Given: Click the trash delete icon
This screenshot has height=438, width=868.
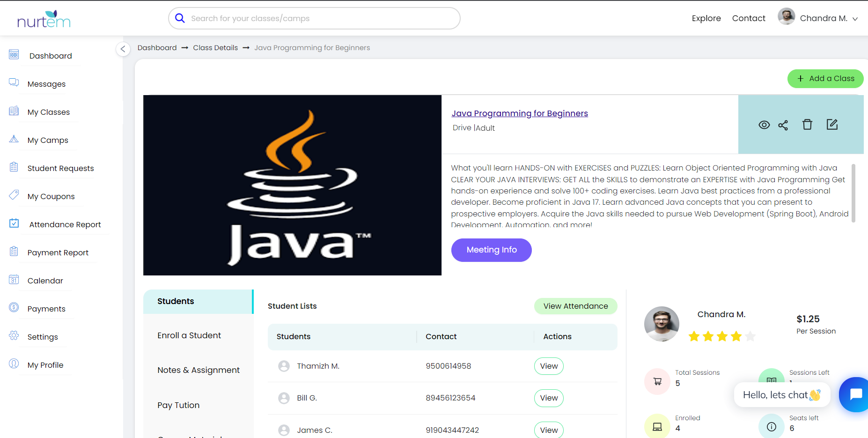Looking at the screenshot, I should [x=807, y=125].
